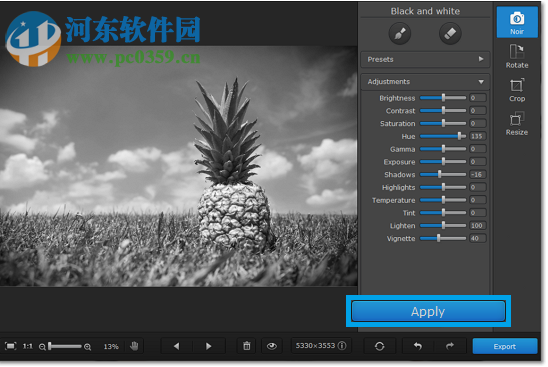
Task: Open the Rotate tool
Action: [x=517, y=56]
